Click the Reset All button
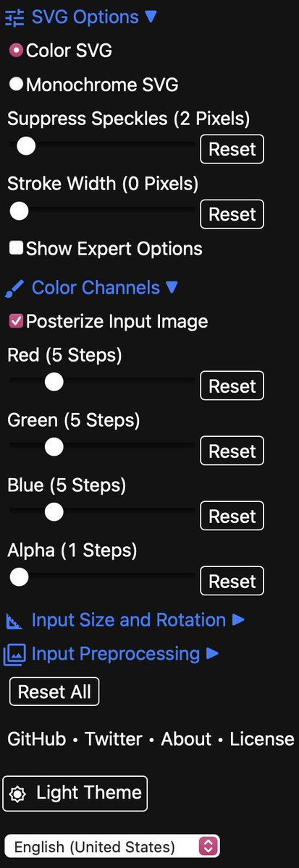 pos(54,692)
